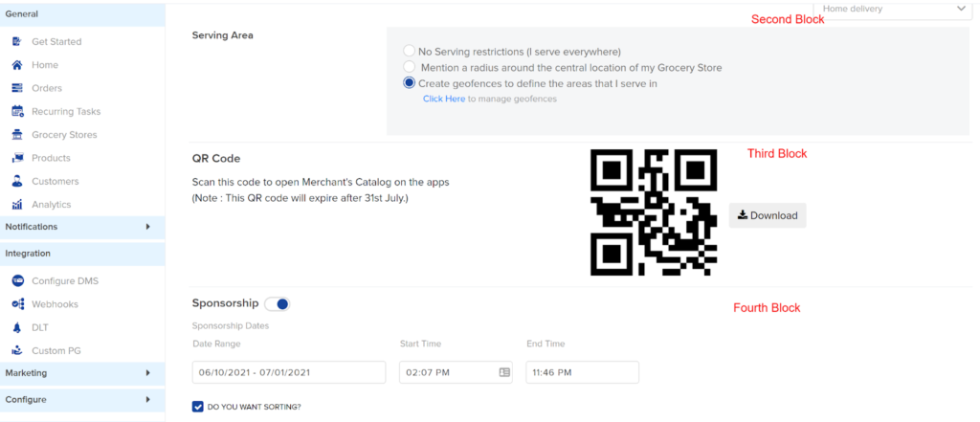The height and width of the screenshot is (422, 980).
Task: Open DLT settings
Action: coord(40,327)
